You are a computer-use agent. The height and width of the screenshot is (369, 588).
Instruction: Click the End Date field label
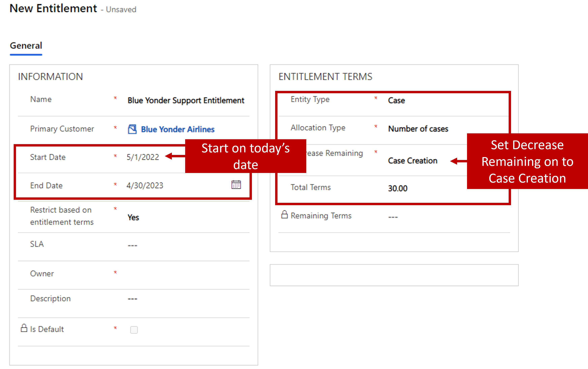[46, 185]
